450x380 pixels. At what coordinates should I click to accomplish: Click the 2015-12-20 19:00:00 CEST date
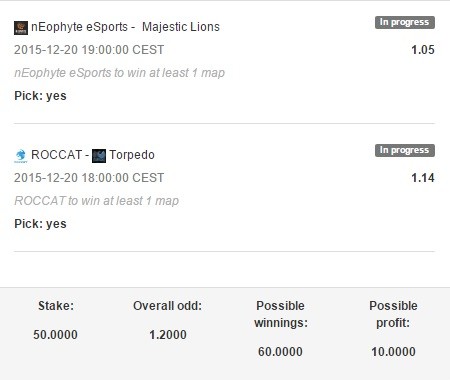click(x=89, y=50)
